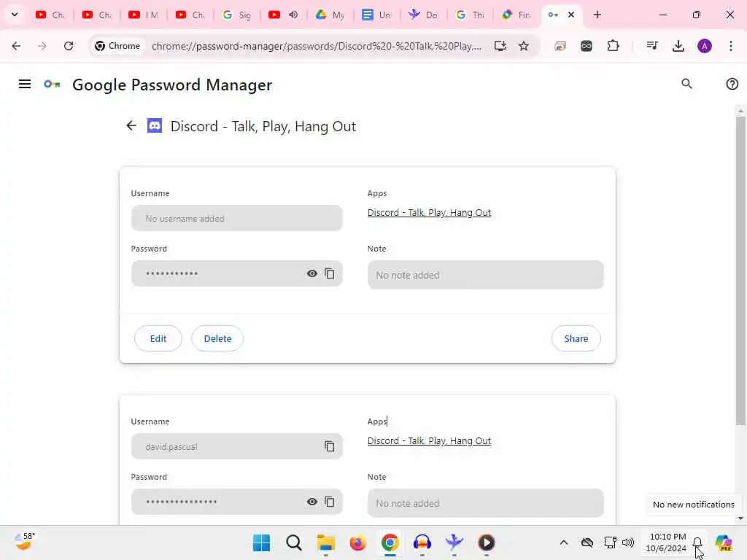This screenshot has width=747, height=560.
Task: Open Copilot from the taskbar corner
Action: (x=724, y=542)
